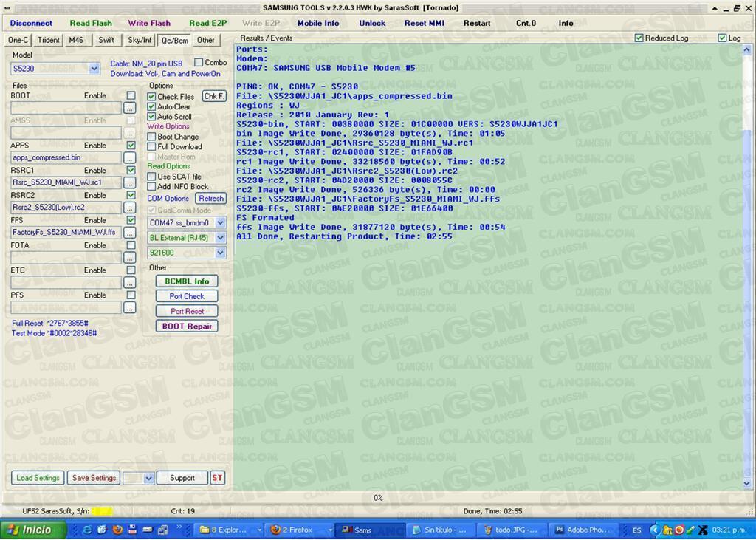The image size is (756, 540).
Task: Click the red circle tray icon
Action: point(679,530)
